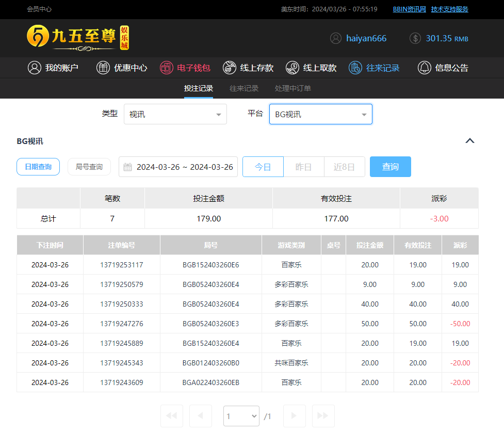This screenshot has height=432, width=504.
Task: Open the 处理中订单 tab
Action: [x=293, y=88]
